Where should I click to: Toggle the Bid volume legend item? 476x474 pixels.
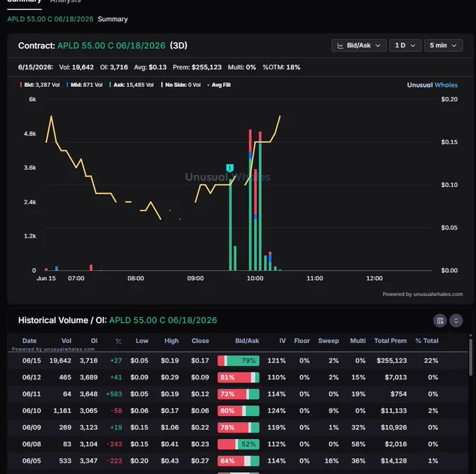(40, 85)
